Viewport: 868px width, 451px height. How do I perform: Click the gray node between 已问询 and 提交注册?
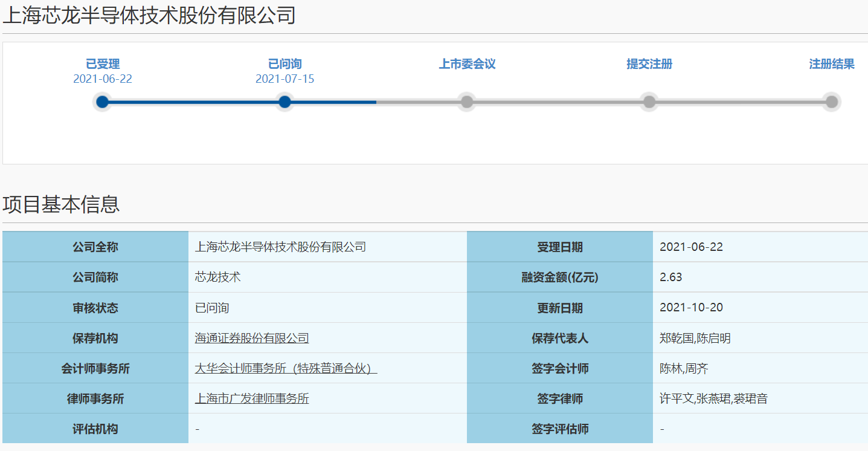[466, 102]
